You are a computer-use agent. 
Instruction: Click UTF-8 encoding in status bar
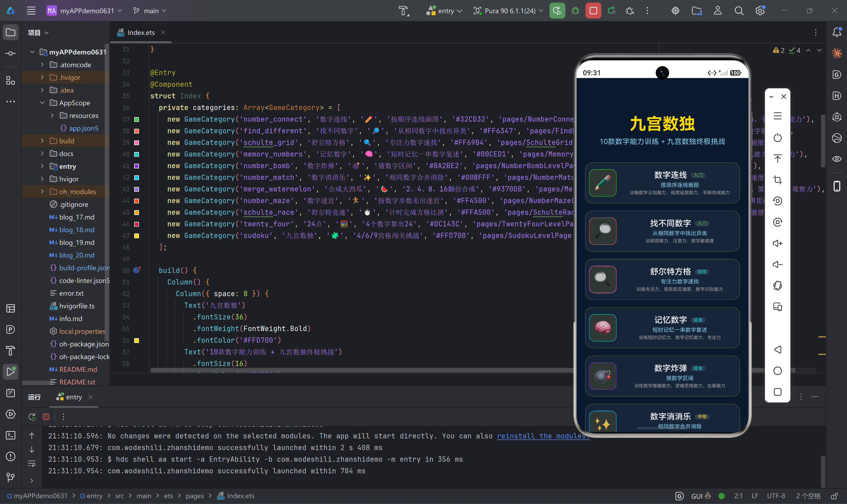click(x=776, y=496)
